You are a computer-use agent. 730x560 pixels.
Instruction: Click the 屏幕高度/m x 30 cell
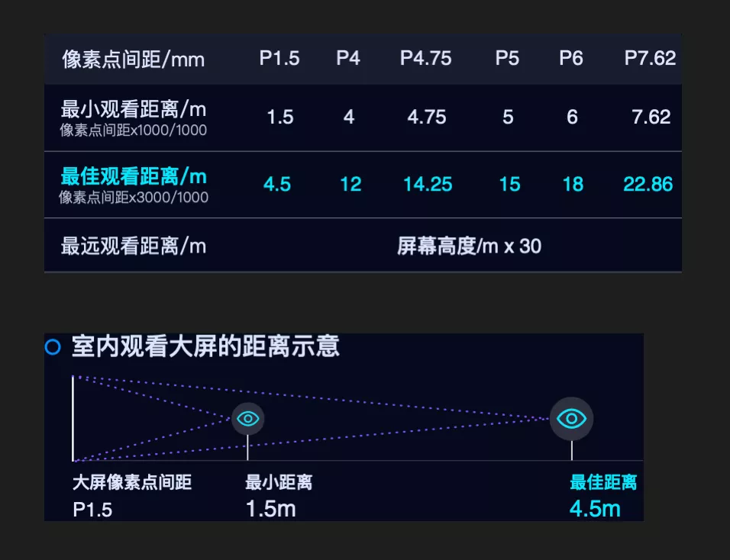(470, 246)
